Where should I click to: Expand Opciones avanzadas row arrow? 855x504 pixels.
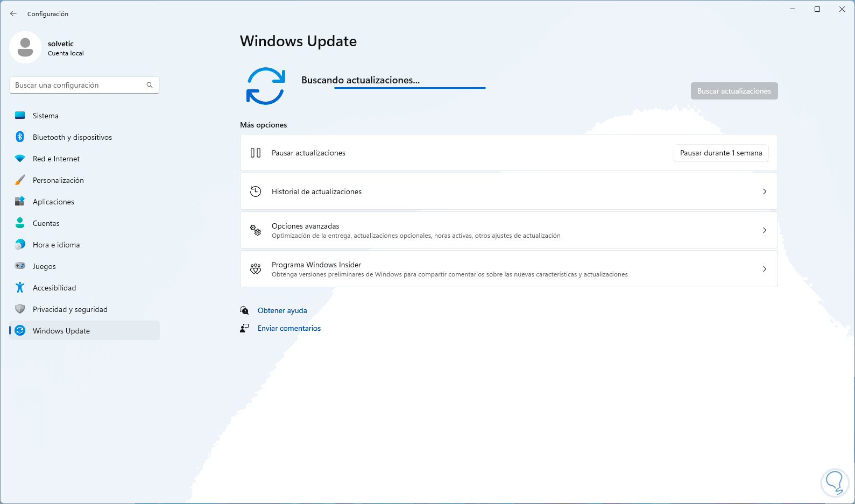point(765,230)
